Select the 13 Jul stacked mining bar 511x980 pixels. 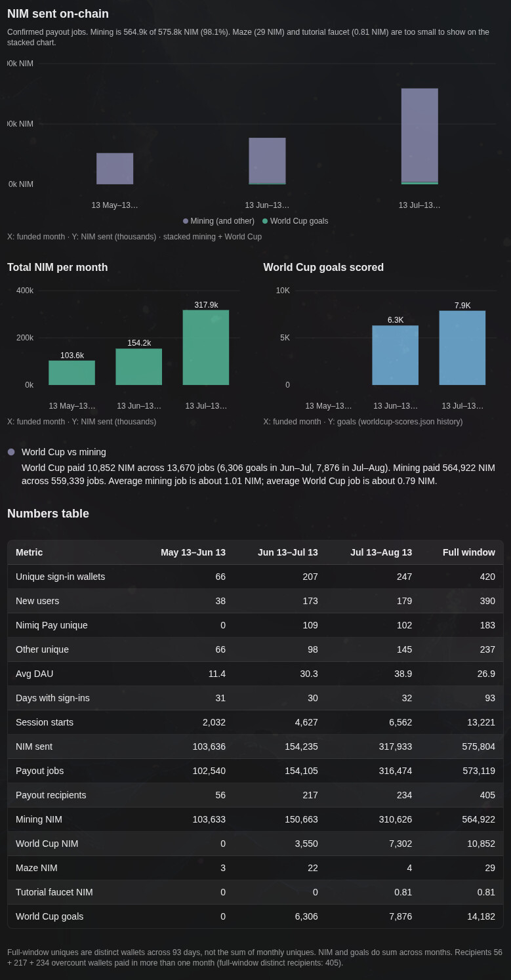(420, 135)
